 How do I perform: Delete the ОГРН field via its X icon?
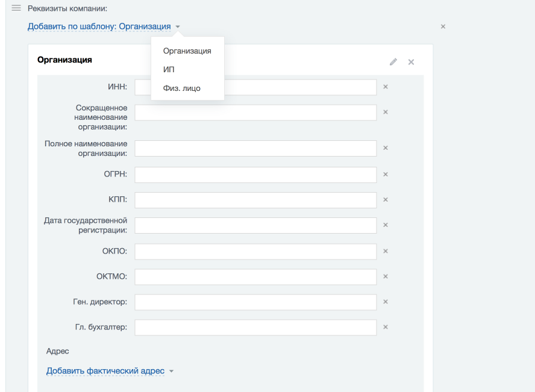click(386, 175)
